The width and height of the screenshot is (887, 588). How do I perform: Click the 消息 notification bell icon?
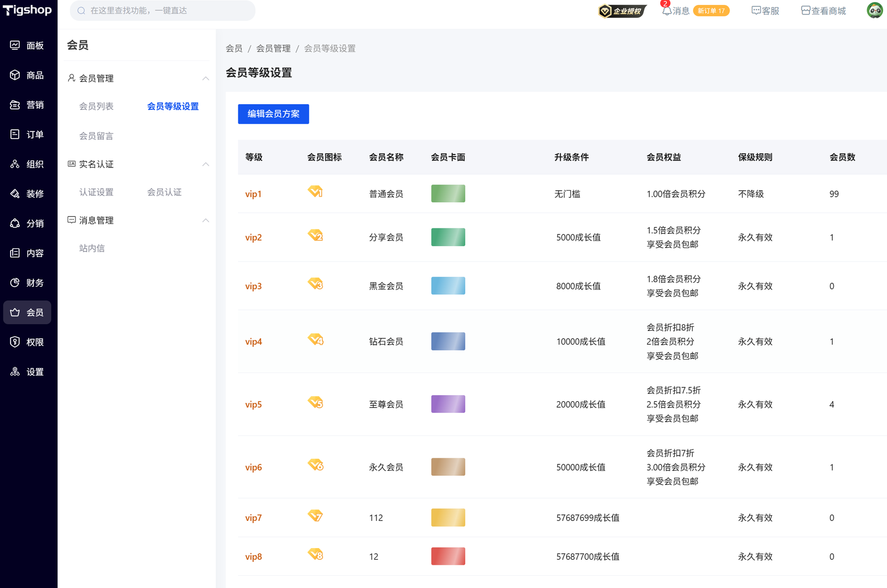point(667,11)
